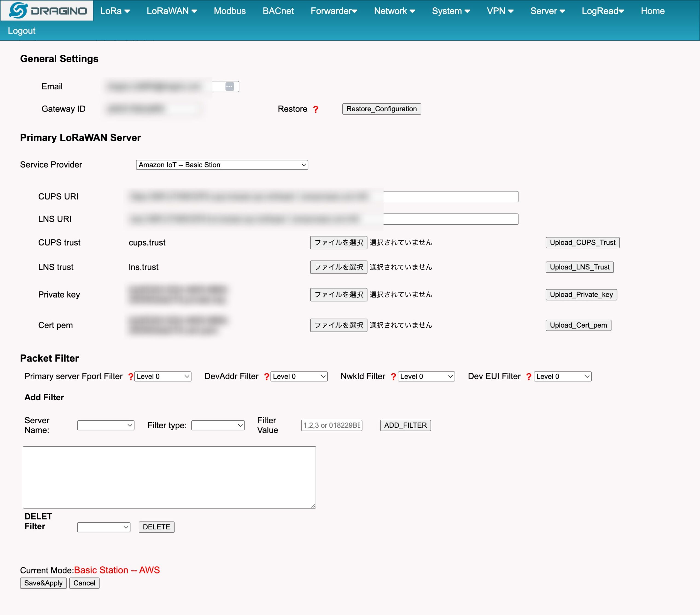Change the Fport Filter level dropdown
This screenshot has width=700, height=615.
click(162, 376)
